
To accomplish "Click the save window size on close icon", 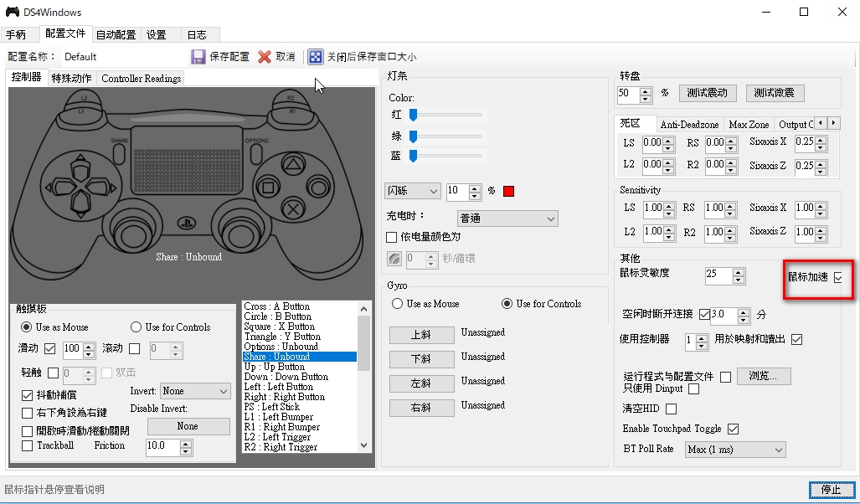I will tap(315, 57).
